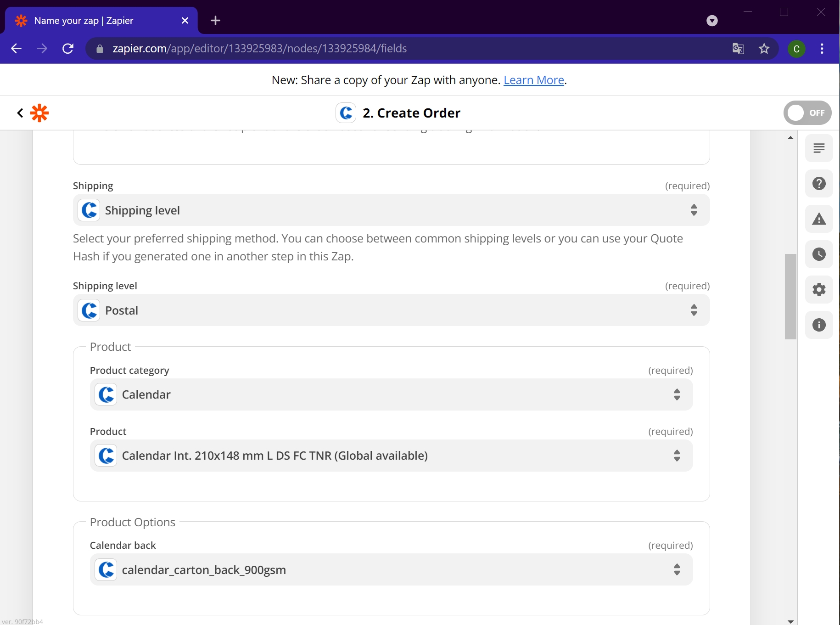Click the shipping method help description text
Viewport: 840px width, 625px height.
click(378, 248)
